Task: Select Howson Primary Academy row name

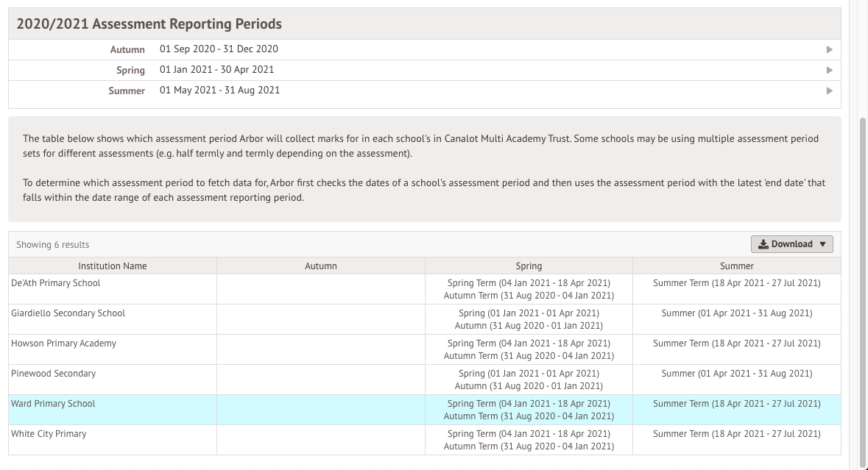Action: pyautogui.click(x=63, y=343)
